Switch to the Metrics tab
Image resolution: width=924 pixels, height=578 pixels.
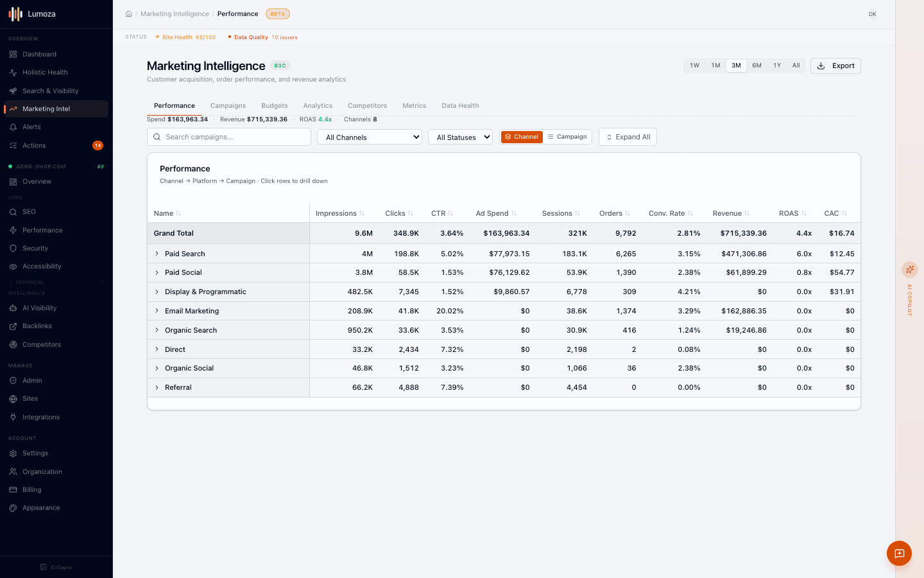click(x=414, y=106)
